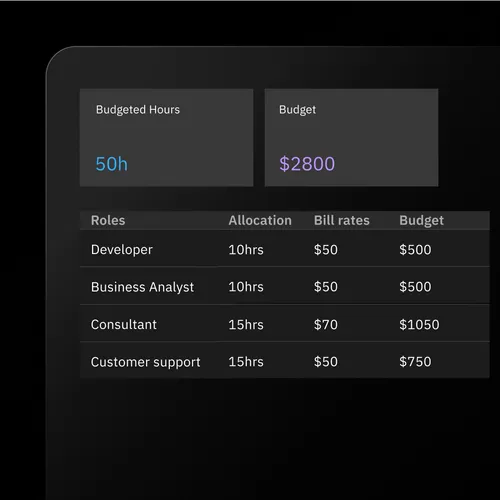Open the Budgeted Hours card
500x500 pixels.
(x=166, y=137)
